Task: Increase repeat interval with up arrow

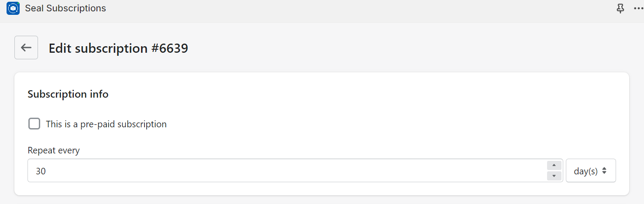Action: pyautogui.click(x=554, y=166)
